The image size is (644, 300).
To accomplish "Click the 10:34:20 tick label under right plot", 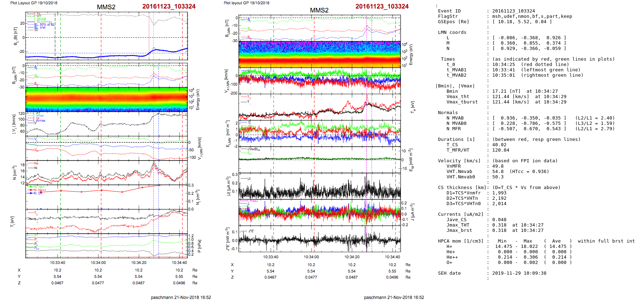I will 352,257.
